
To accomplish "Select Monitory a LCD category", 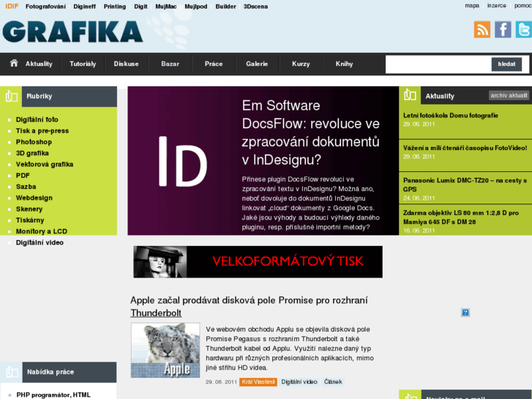I will tap(42, 231).
